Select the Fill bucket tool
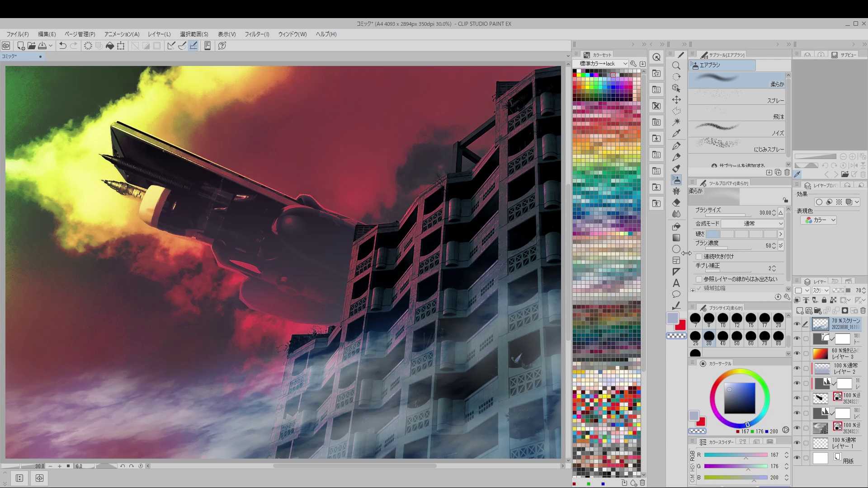Viewport: 868px width, 488px height. pyautogui.click(x=676, y=226)
